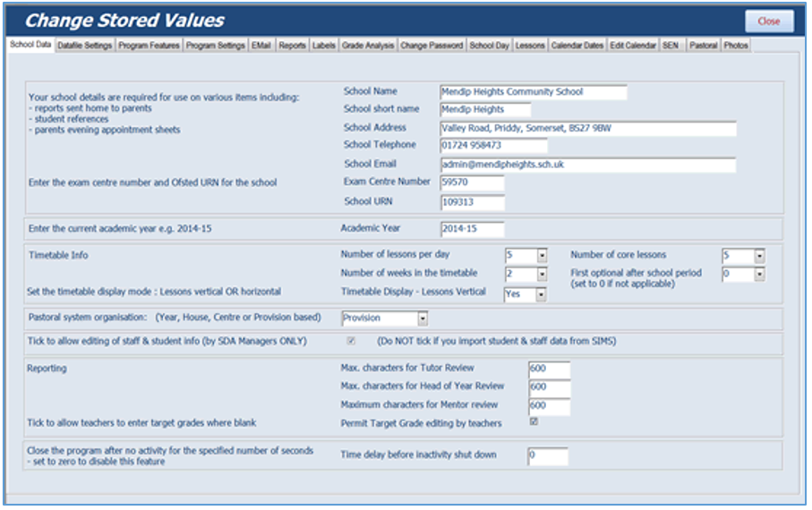Viewport: 812px width, 510px height.
Task: Select the Labels tab
Action: (x=324, y=46)
